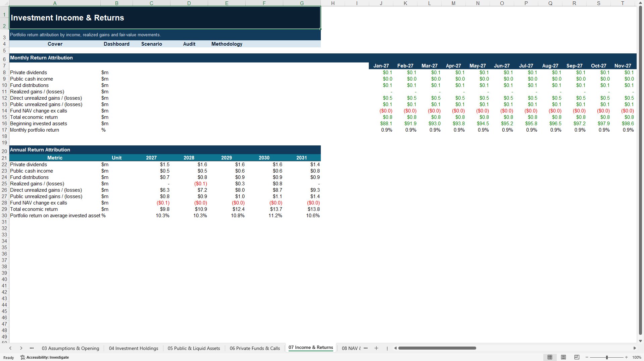Click the Jan-27 column heading cell
This screenshot has width=644, height=361.
click(381, 66)
